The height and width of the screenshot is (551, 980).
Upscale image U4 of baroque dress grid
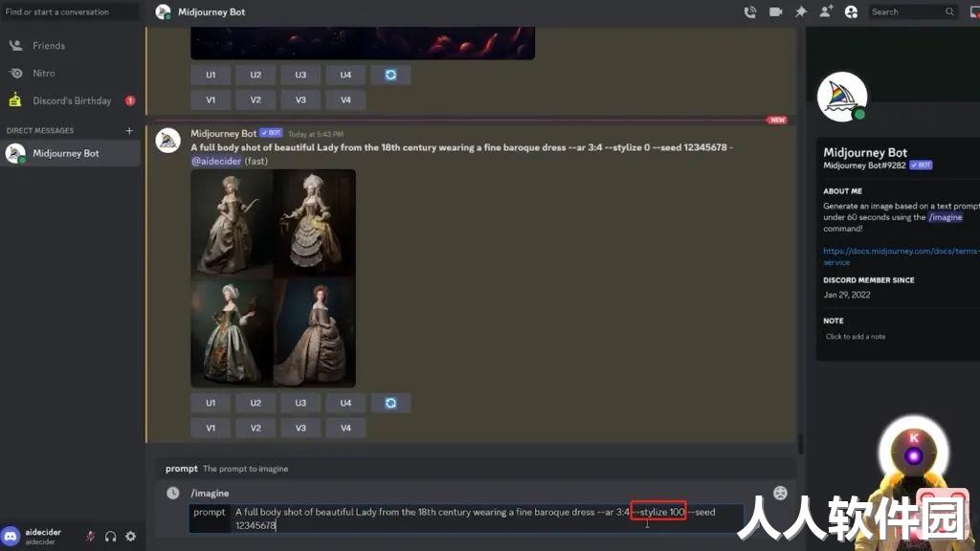pos(345,403)
